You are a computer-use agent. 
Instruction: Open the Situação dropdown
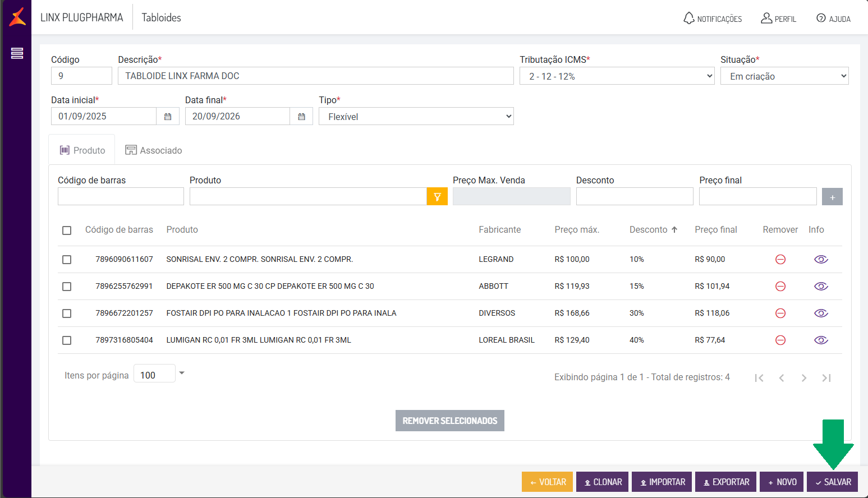(784, 76)
